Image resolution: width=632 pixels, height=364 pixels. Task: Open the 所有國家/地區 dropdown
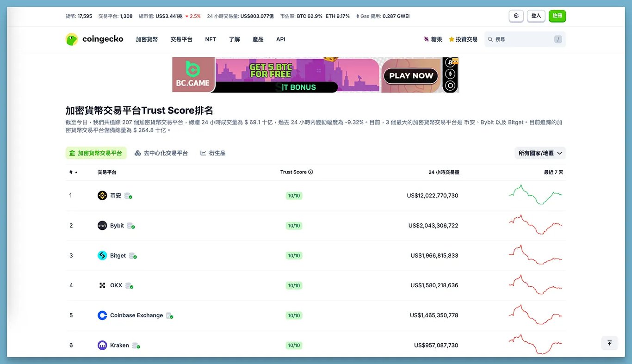(x=540, y=153)
